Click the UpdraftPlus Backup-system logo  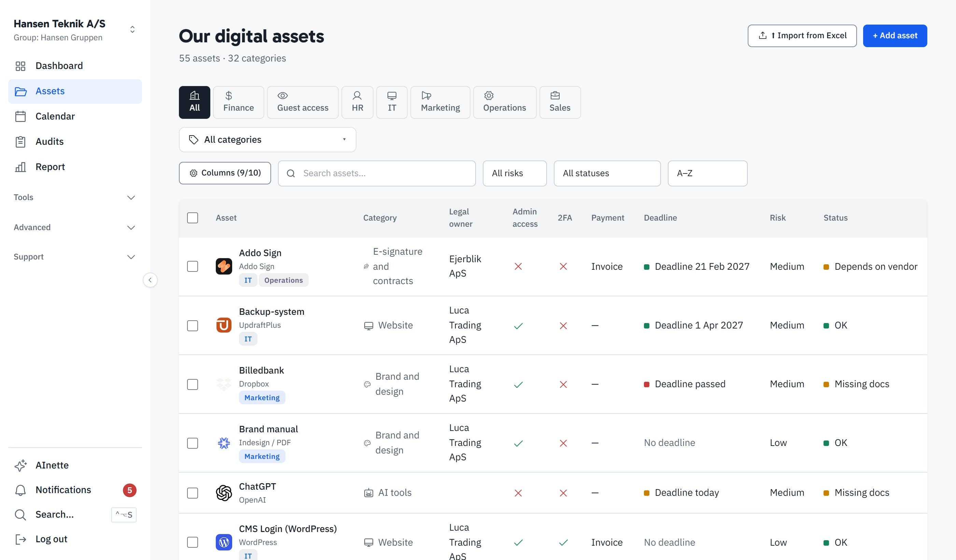224,325
